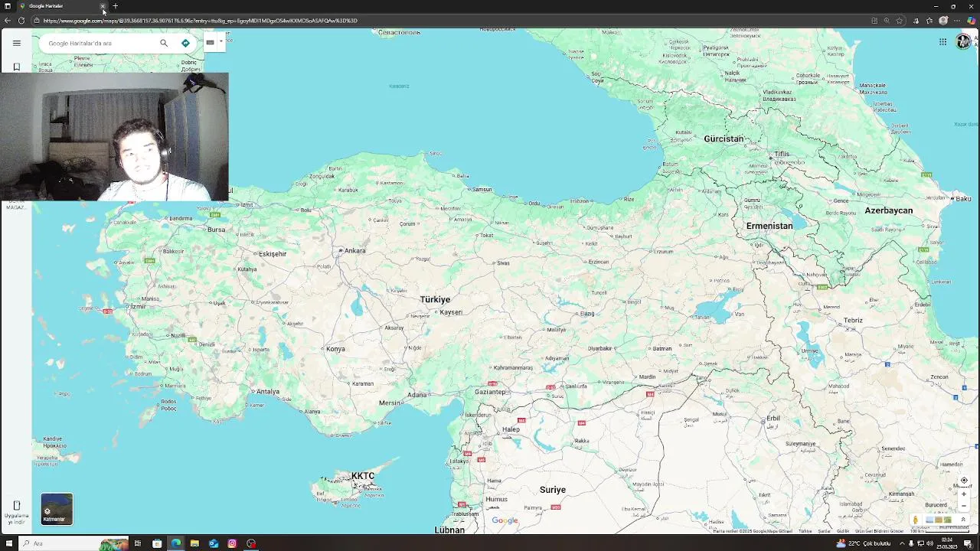This screenshot has height=551, width=980.
Task: Open File Explorer from taskbar
Action: pos(194,543)
